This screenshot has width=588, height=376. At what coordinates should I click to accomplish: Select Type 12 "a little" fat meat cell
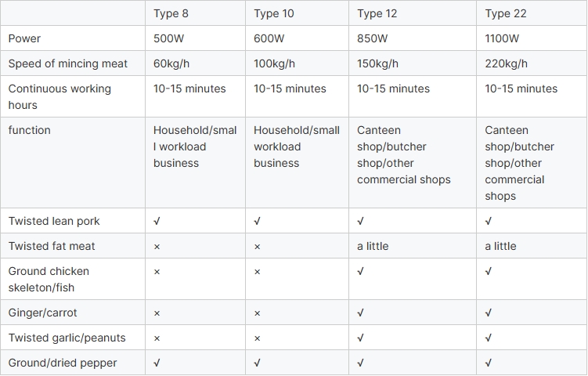pyautogui.click(x=373, y=246)
